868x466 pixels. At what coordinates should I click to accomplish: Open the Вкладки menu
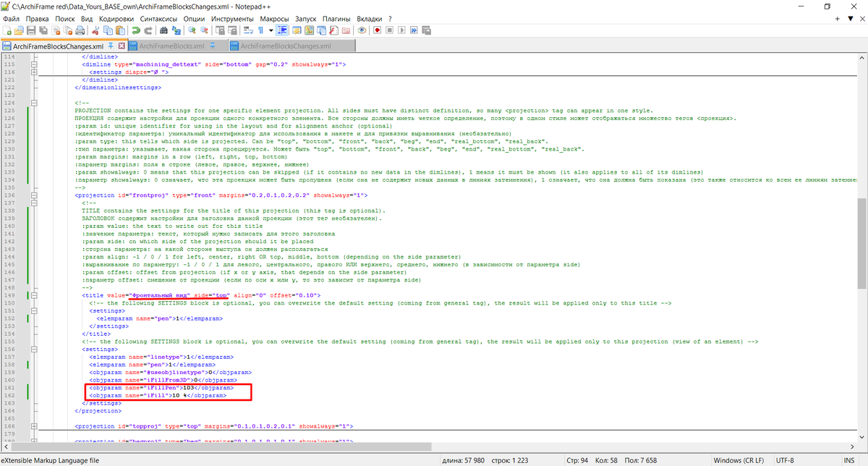pyautogui.click(x=370, y=18)
